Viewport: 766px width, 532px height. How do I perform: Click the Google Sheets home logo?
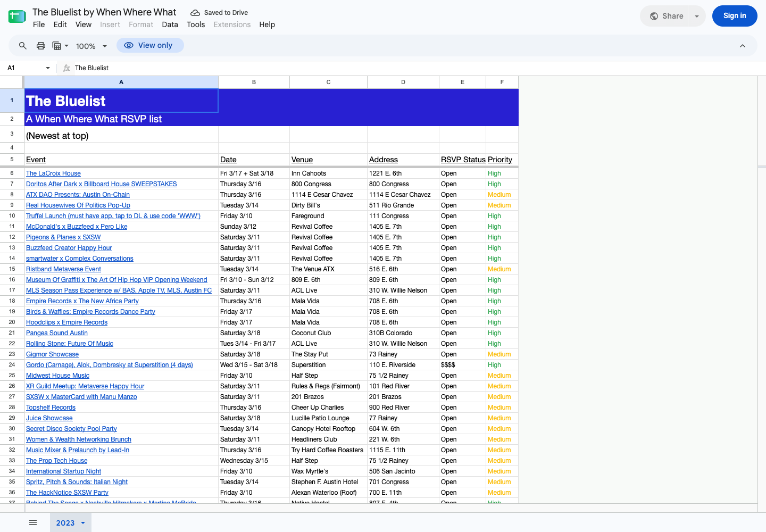click(x=17, y=16)
